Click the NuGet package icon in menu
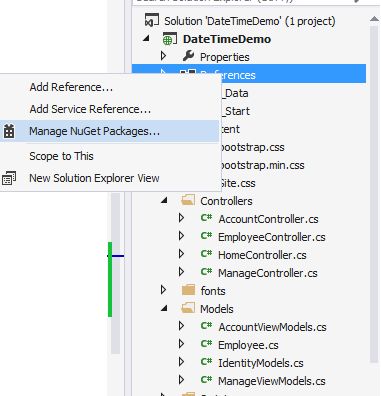Screen dimensions: 381x396 [9, 131]
